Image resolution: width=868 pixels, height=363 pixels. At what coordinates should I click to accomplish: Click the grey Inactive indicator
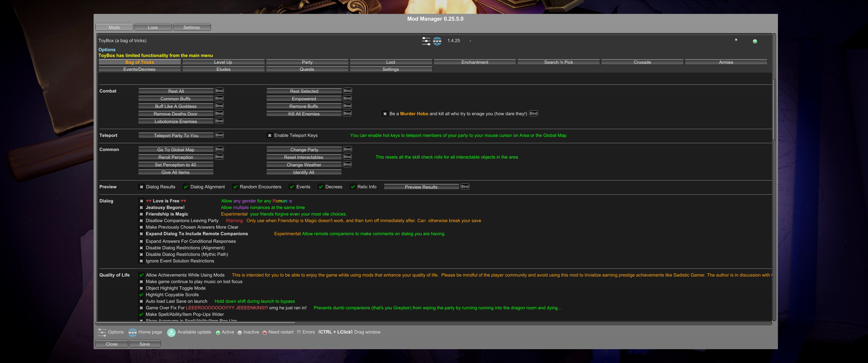pos(239,333)
